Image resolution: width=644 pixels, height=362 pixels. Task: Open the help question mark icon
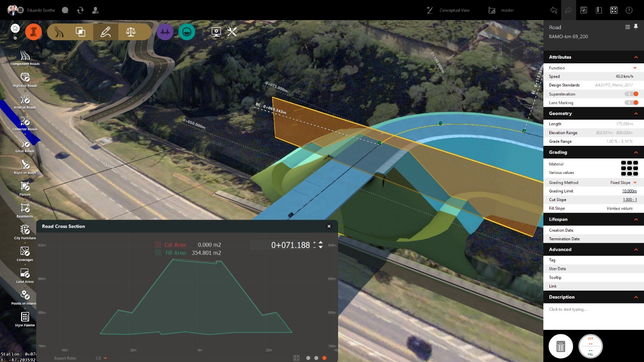629,10
